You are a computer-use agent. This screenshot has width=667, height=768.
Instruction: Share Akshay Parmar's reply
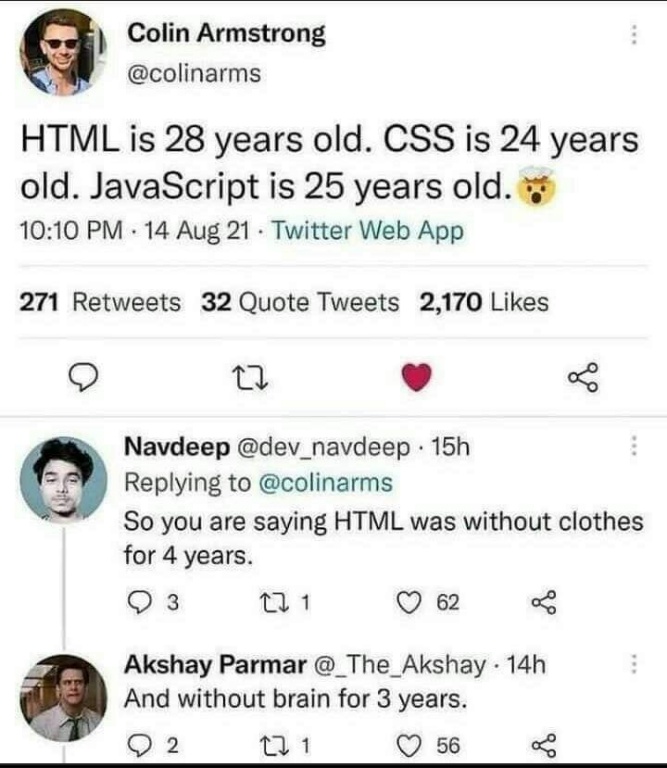tap(544, 746)
